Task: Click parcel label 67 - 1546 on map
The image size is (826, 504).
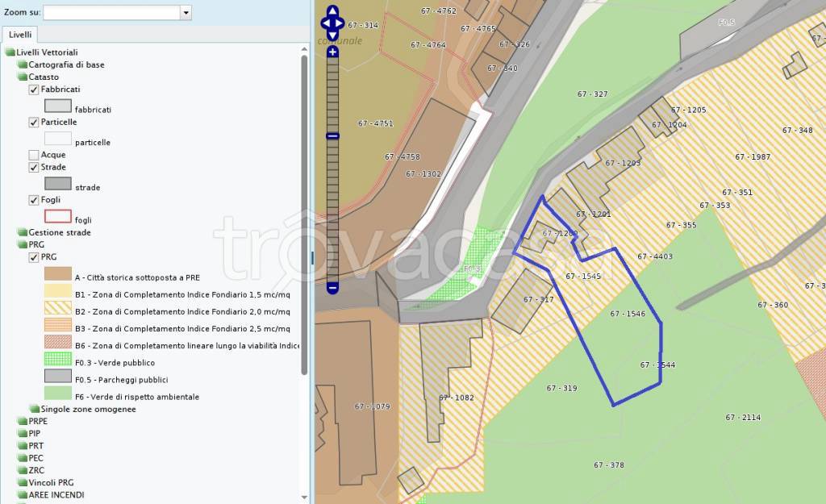Action: [628, 314]
